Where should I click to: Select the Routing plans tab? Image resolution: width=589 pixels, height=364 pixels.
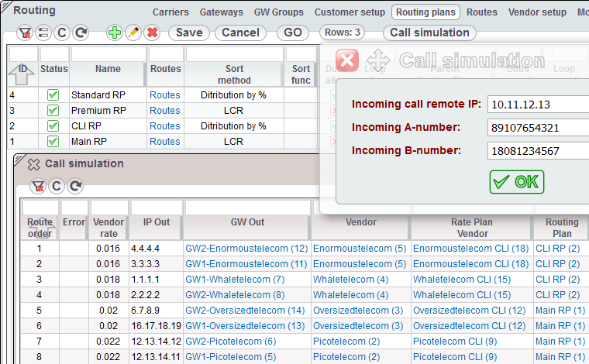(425, 12)
